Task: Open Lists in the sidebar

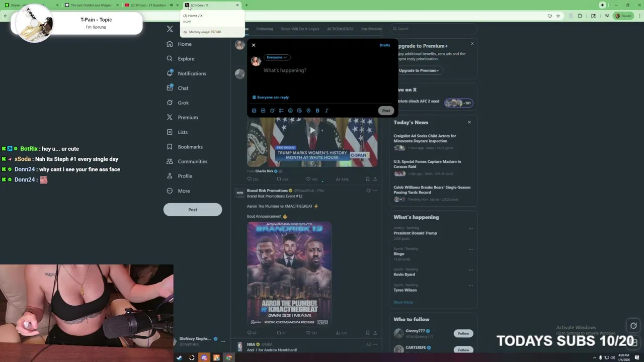Action: point(177,132)
